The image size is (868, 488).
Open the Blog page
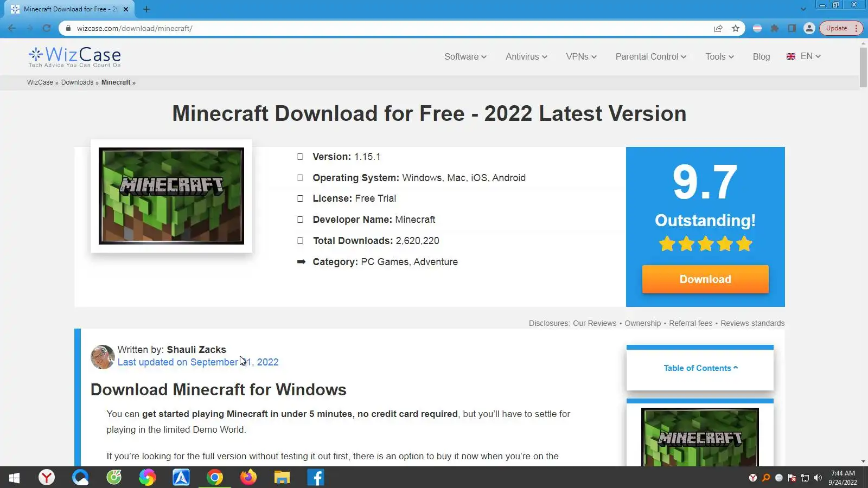click(761, 56)
